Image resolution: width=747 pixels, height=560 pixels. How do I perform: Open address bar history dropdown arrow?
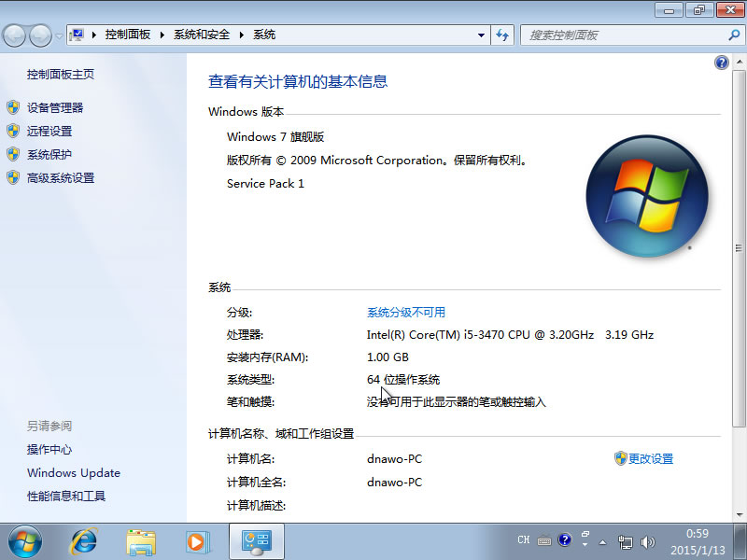481,35
